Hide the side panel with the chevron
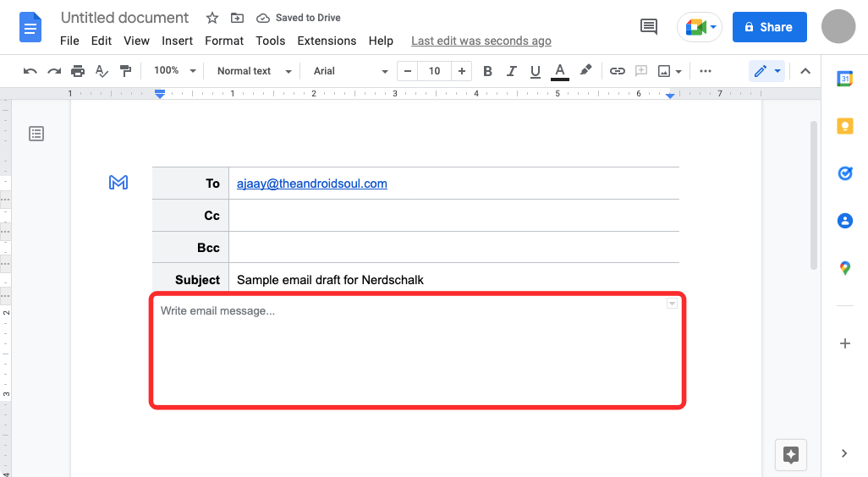 pos(844,453)
